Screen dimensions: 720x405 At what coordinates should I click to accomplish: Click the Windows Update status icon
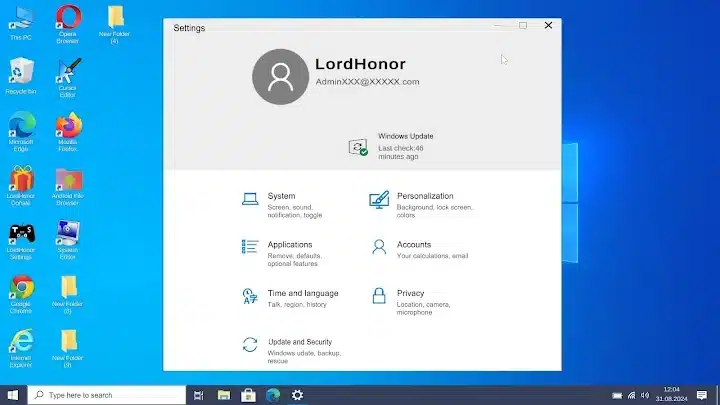[358, 147]
